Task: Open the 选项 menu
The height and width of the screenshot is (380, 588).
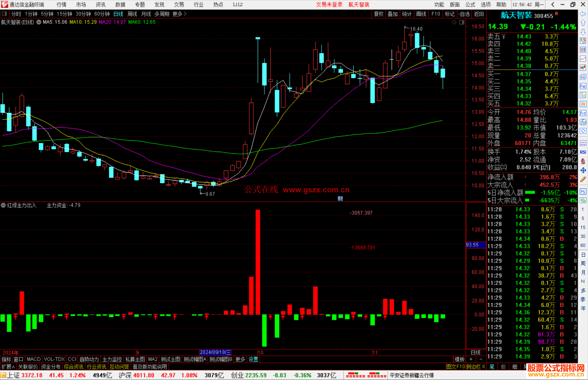Action: [485, 5]
